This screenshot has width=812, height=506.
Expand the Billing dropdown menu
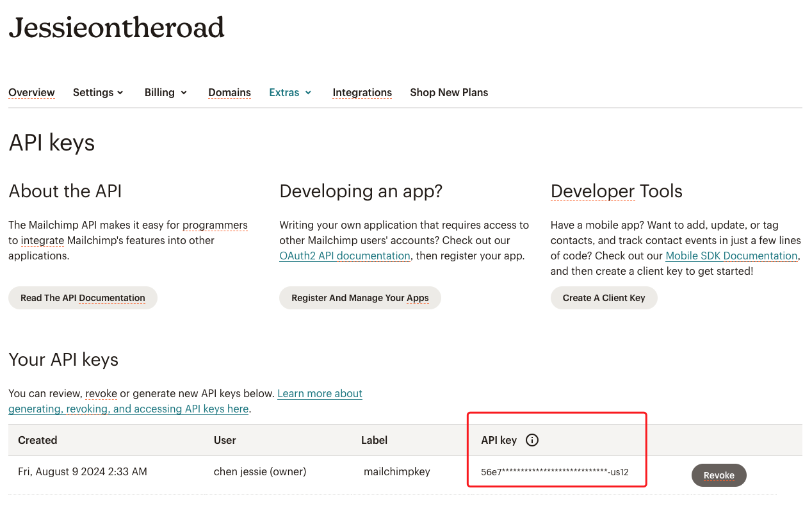coord(166,92)
